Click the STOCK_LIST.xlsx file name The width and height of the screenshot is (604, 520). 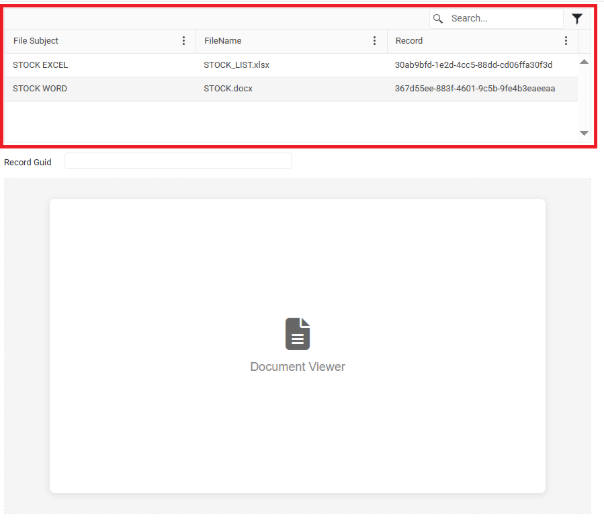[237, 65]
